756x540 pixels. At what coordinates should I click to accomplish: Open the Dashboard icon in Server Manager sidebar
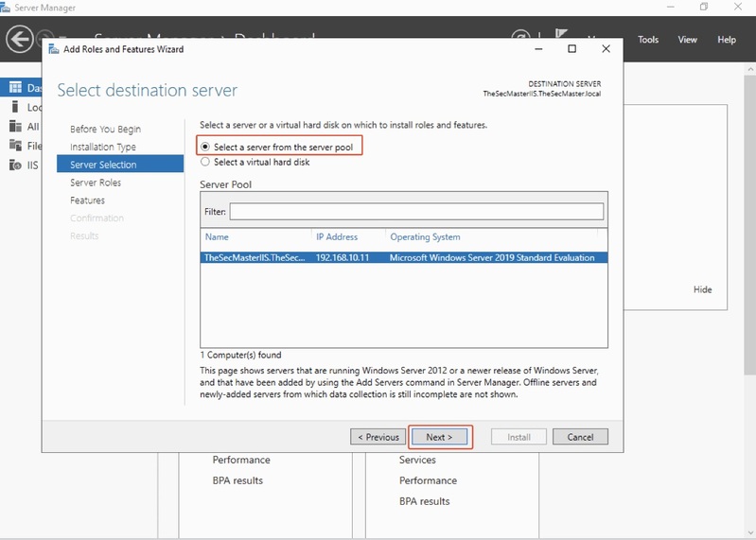pyautogui.click(x=15, y=87)
